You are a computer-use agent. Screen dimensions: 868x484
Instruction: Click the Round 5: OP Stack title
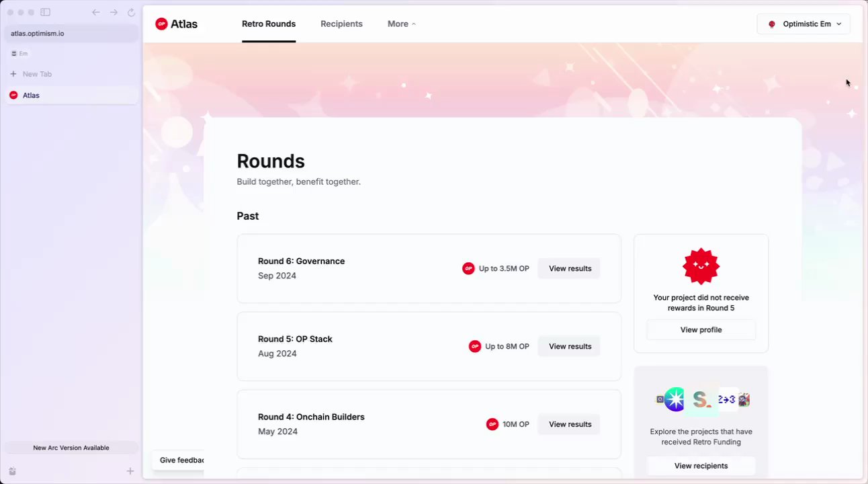coord(295,339)
